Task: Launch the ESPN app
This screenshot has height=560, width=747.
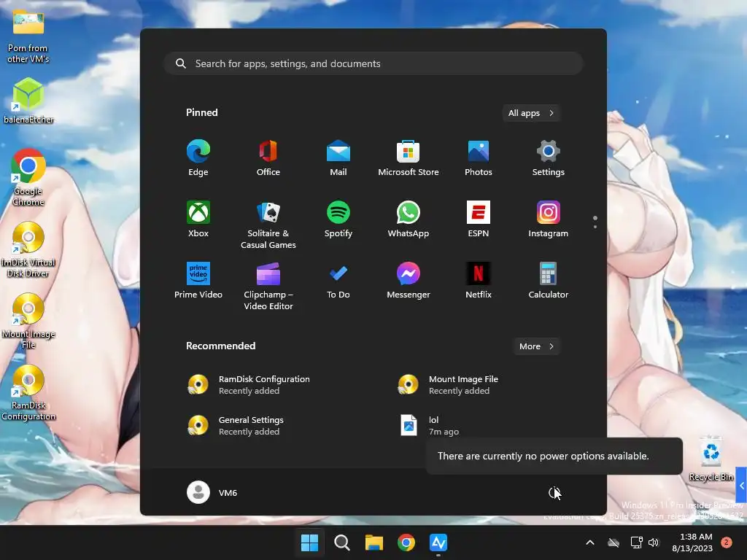Action: (x=479, y=219)
